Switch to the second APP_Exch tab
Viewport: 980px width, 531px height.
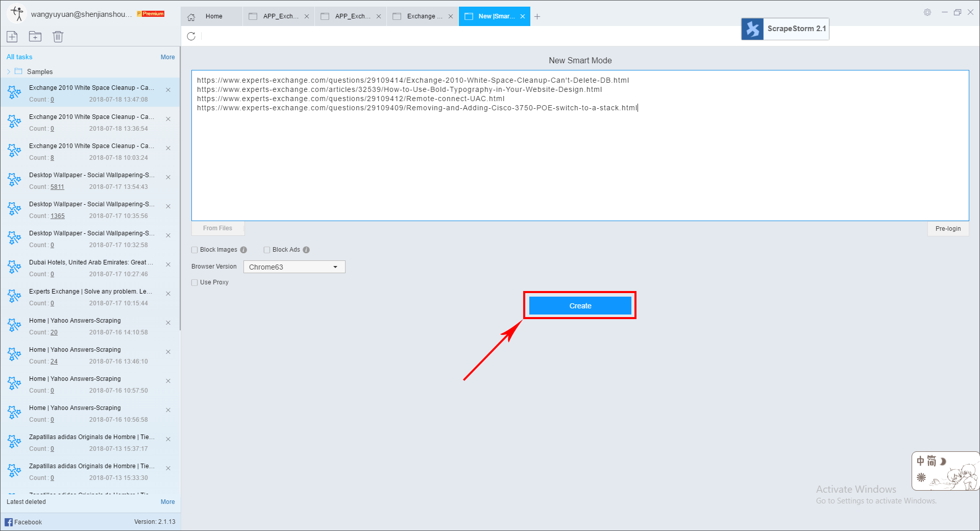pyautogui.click(x=350, y=16)
